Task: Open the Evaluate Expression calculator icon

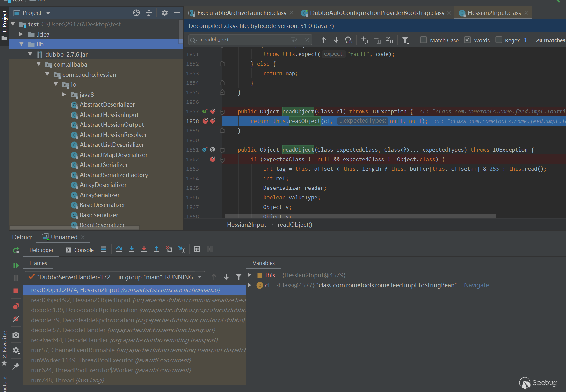Action: pyautogui.click(x=197, y=249)
